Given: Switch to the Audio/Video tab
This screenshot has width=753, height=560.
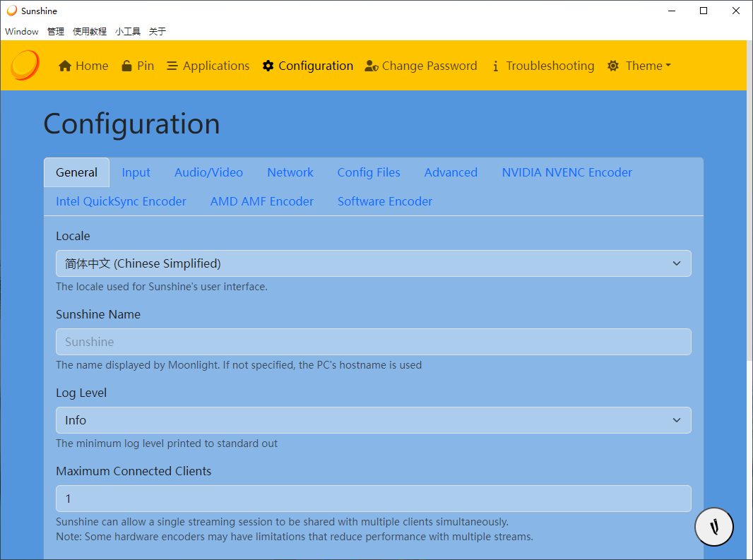Looking at the screenshot, I should click(x=208, y=172).
